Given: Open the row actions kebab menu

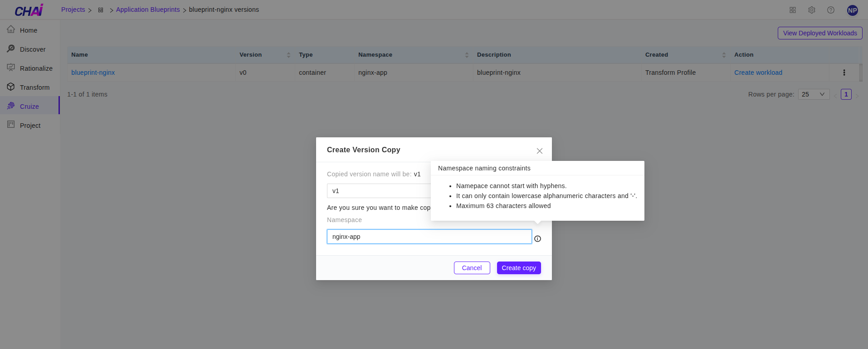Looking at the screenshot, I should click(x=844, y=73).
